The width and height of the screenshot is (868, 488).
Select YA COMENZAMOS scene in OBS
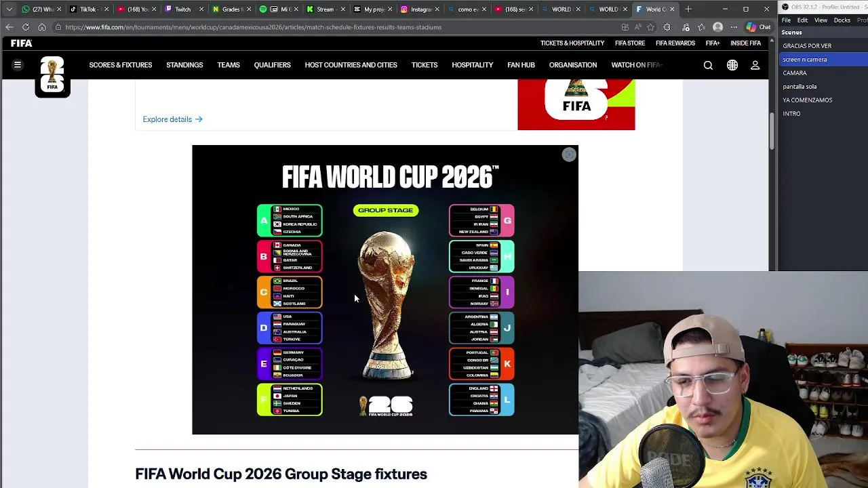click(x=823, y=100)
